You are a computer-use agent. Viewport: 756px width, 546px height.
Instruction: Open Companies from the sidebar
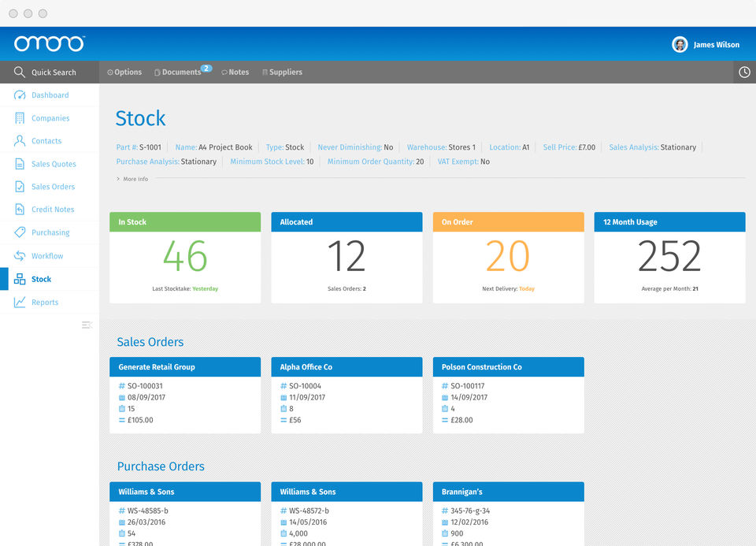click(x=50, y=118)
